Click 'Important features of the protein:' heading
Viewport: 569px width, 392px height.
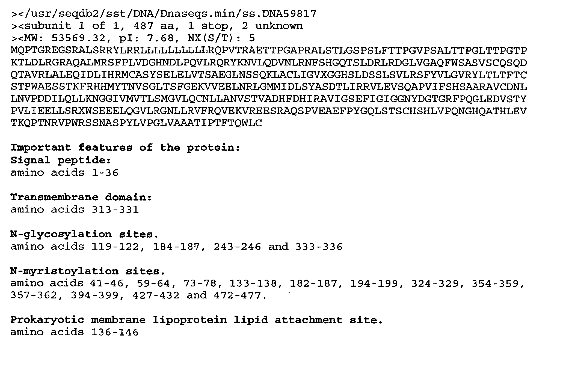tap(125, 148)
